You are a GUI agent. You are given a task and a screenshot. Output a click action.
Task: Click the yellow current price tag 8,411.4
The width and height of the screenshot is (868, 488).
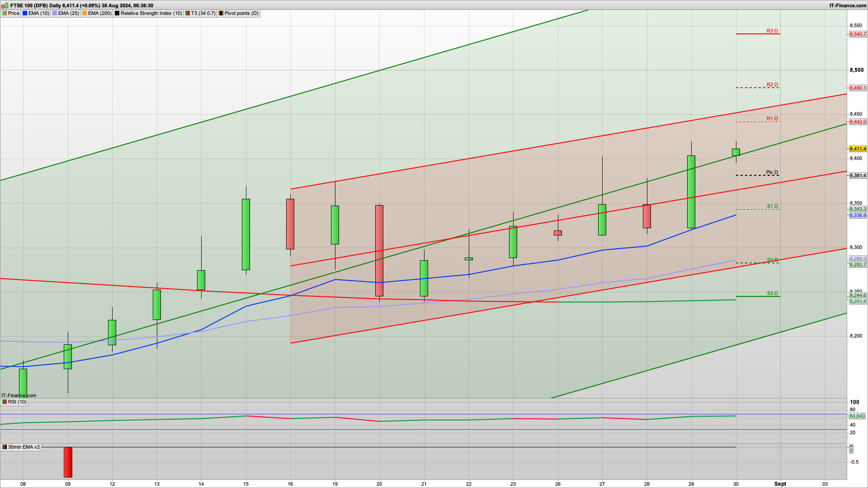(858, 149)
